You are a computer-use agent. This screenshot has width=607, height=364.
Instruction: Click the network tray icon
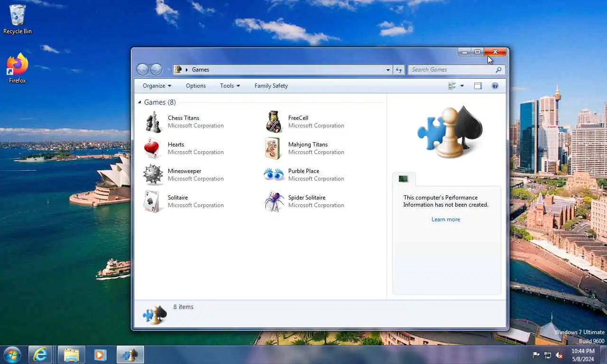pos(548,355)
